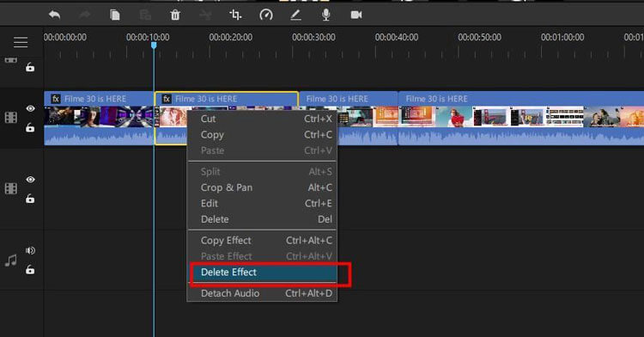This screenshot has width=644, height=337.
Task: Choose Paste from the context menu
Action: click(262, 150)
